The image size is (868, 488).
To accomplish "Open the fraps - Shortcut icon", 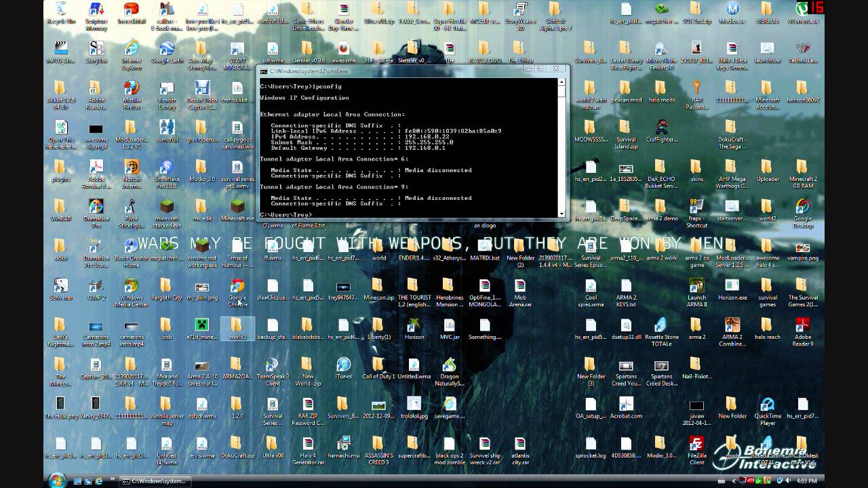I will tap(696, 213).
